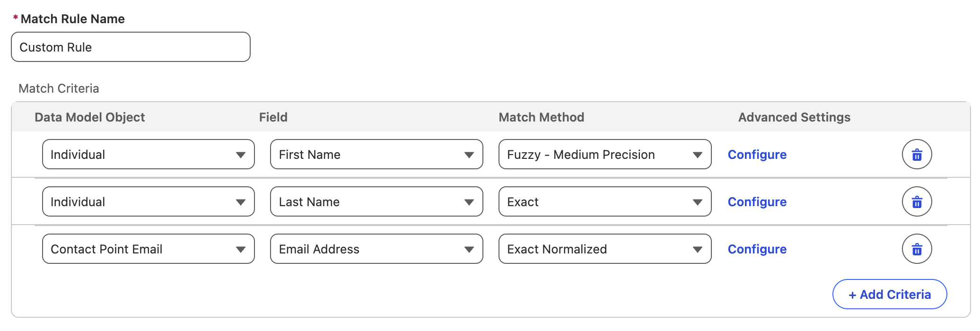Open the First Name field dropdown
980x331 pixels.
[x=376, y=155]
